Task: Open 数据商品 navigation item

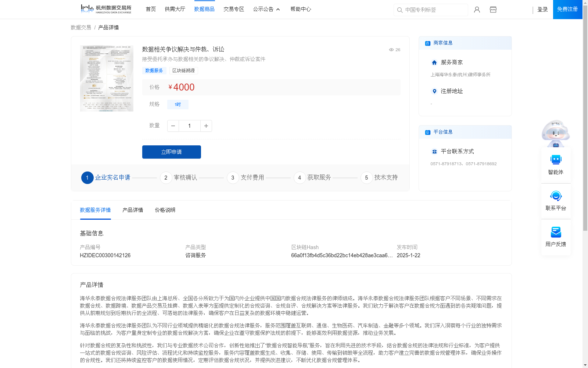Action: point(204,9)
